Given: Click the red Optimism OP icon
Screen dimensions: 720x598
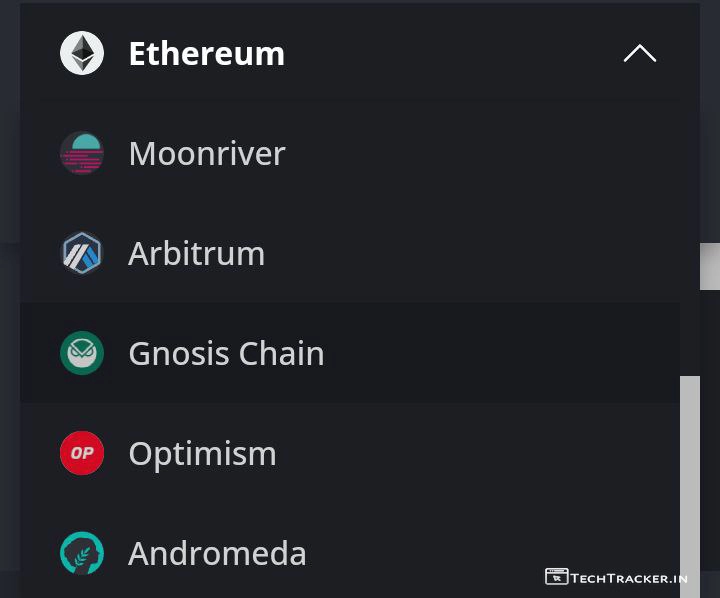Looking at the screenshot, I should [82, 453].
